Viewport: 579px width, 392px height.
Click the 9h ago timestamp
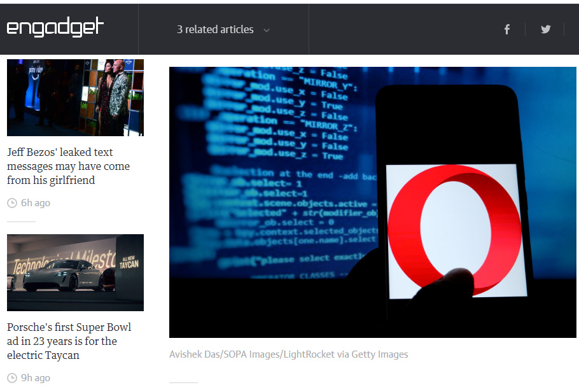[35, 378]
